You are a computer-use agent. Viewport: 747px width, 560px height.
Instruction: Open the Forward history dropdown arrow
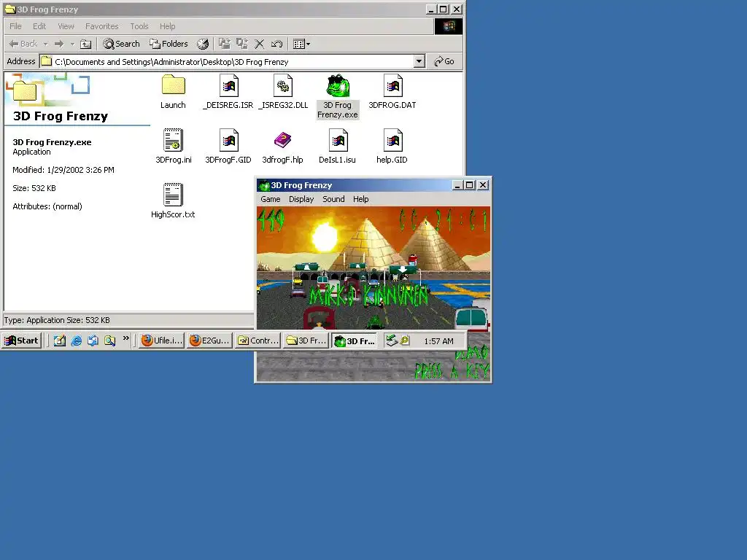[72, 44]
